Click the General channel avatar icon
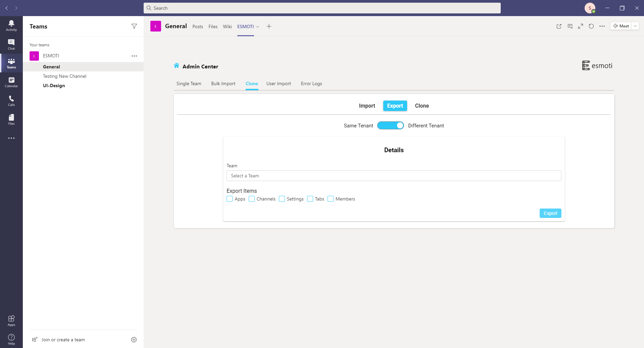Image resolution: width=644 pixels, height=348 pixels. click(156, 26)
